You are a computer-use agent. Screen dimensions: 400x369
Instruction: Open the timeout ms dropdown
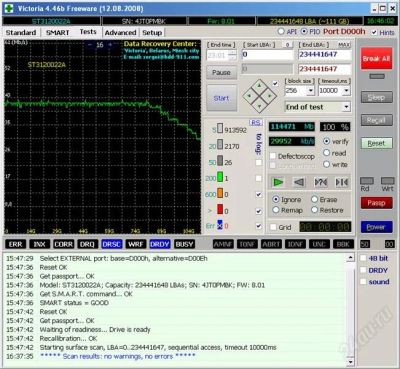click(346, 90)
